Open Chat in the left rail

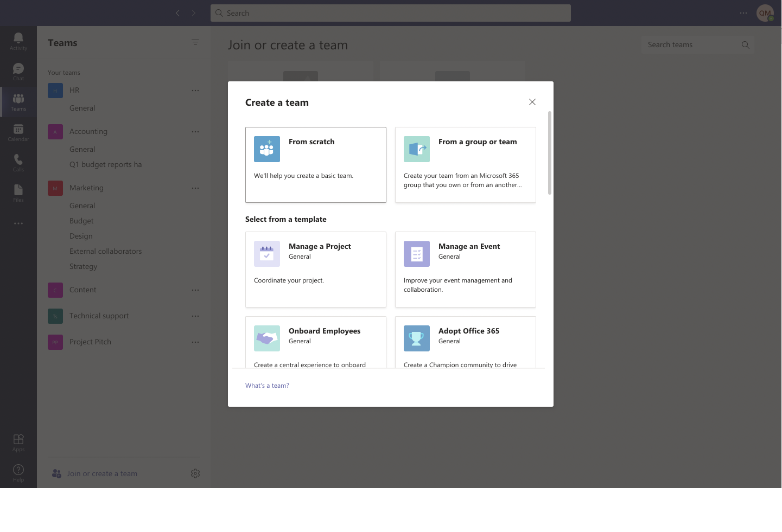tap(18, 71)
